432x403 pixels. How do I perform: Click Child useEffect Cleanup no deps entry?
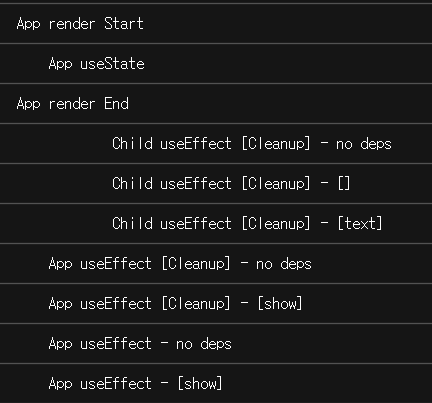[x=216, y=144]
